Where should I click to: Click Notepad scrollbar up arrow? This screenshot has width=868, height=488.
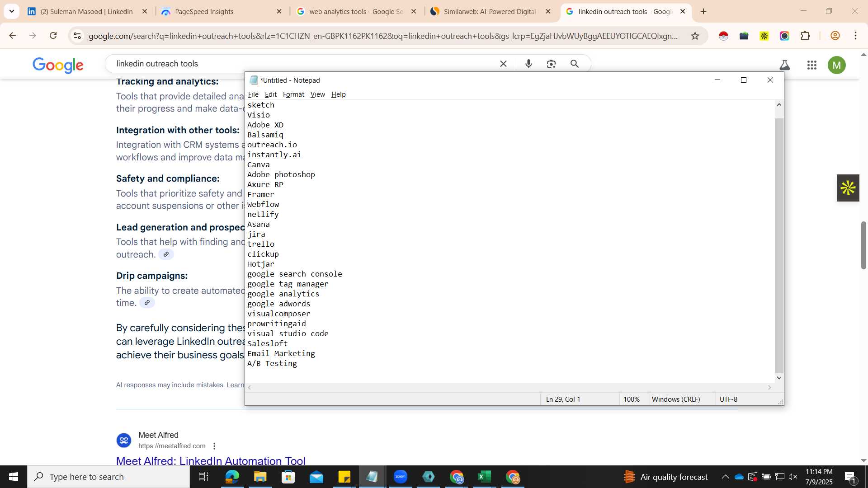(x=779, y=104)
